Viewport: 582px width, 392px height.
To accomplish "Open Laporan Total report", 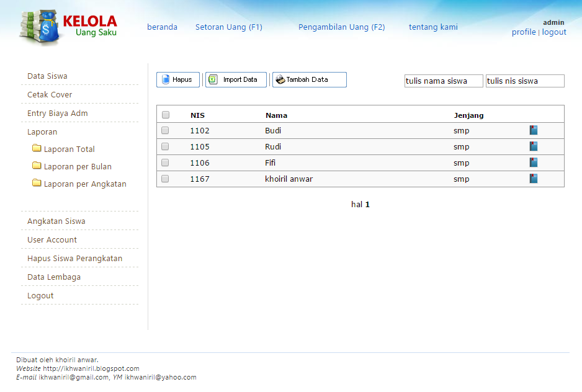I will click(x=69, y=149).
